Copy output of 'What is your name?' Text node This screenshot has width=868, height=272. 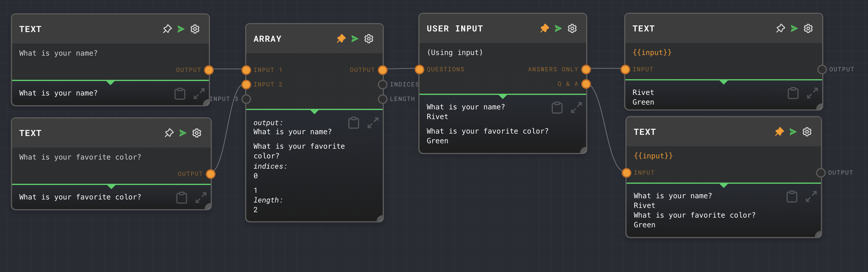[180, 93]
